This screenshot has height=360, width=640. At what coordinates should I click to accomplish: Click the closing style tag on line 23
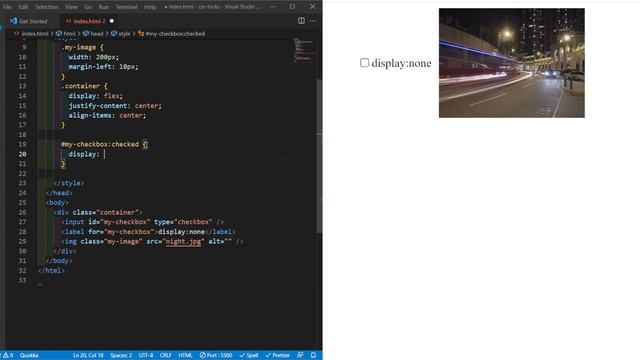(69, 183)
